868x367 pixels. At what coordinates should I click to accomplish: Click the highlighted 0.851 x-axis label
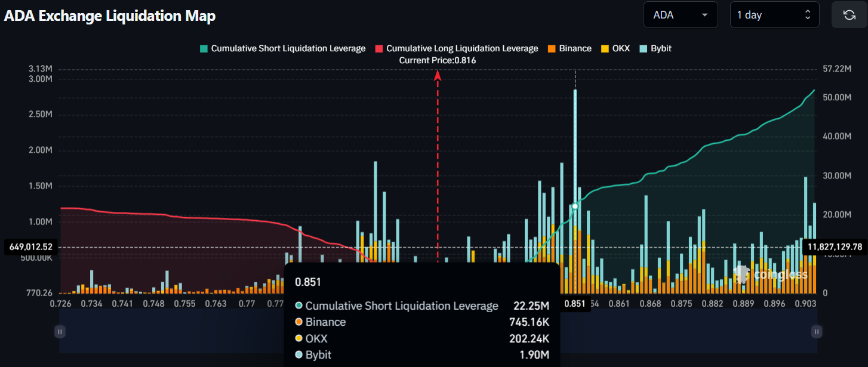tap(574, 304)
